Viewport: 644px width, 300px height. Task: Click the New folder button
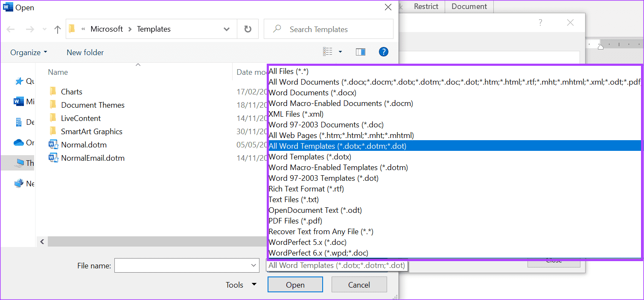tap(85, 52)
